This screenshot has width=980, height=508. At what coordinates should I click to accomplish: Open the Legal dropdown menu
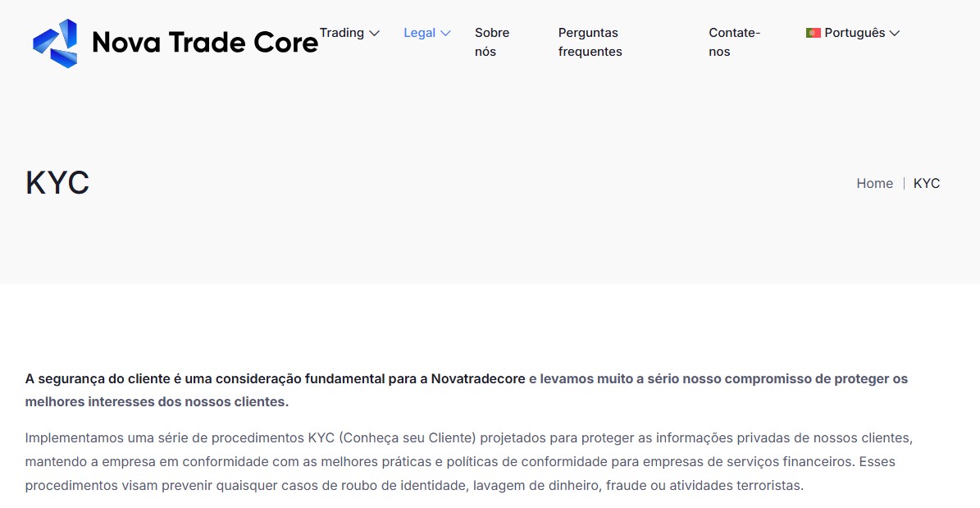click(420, 33)
